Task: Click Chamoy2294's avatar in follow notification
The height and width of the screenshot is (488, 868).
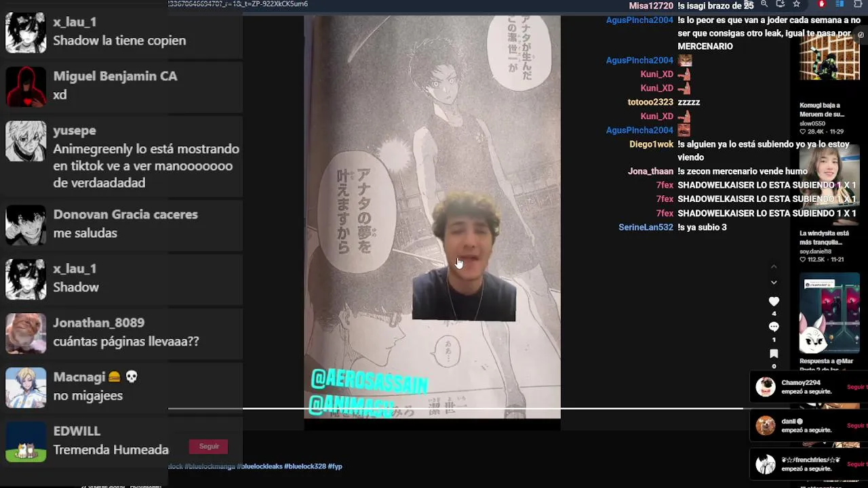Action: pyautogui.click(x=766, y=387)
